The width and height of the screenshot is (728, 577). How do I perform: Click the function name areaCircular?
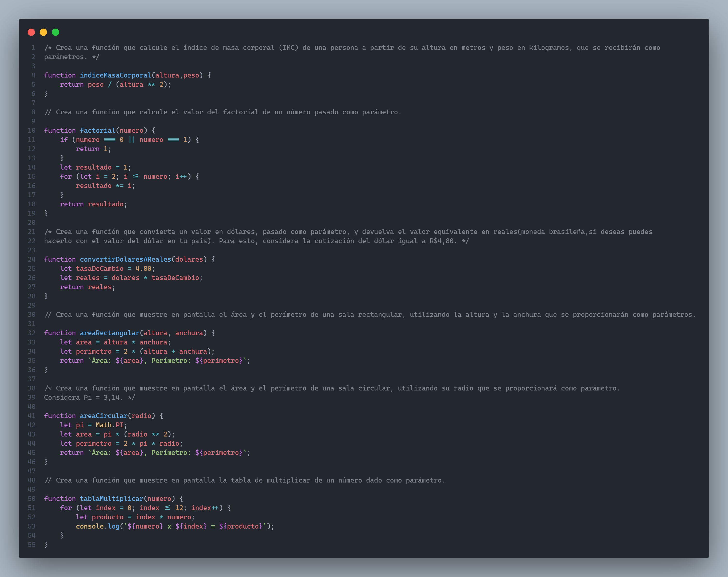tap(104, 416)
